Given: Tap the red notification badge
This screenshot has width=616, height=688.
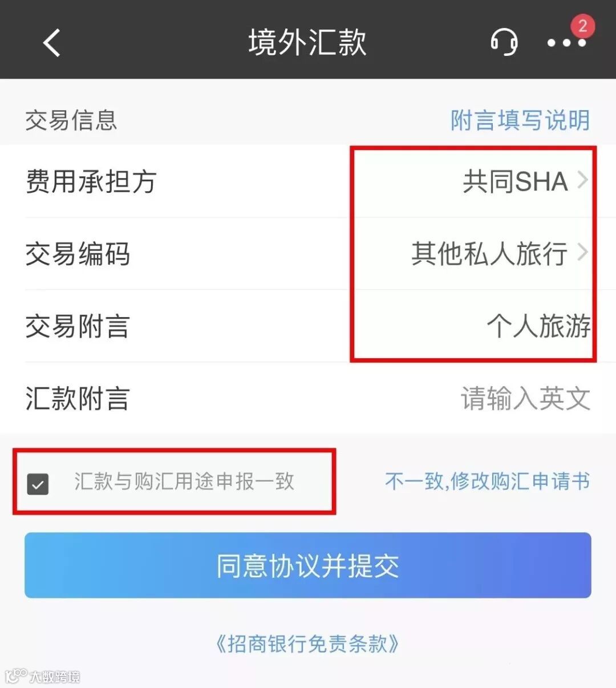Looking at the screenshot, I should coord(582,26).
